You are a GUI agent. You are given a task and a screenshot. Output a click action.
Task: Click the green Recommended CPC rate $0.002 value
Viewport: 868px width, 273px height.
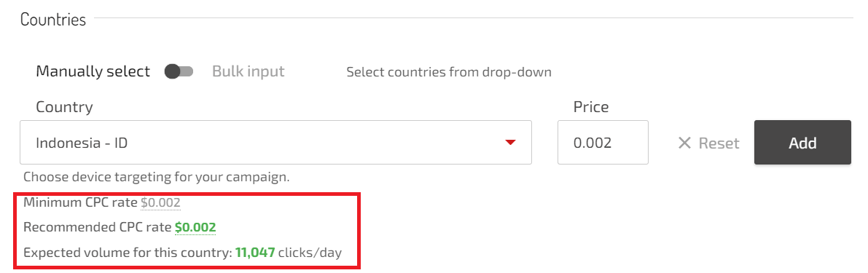click(195, 227)
